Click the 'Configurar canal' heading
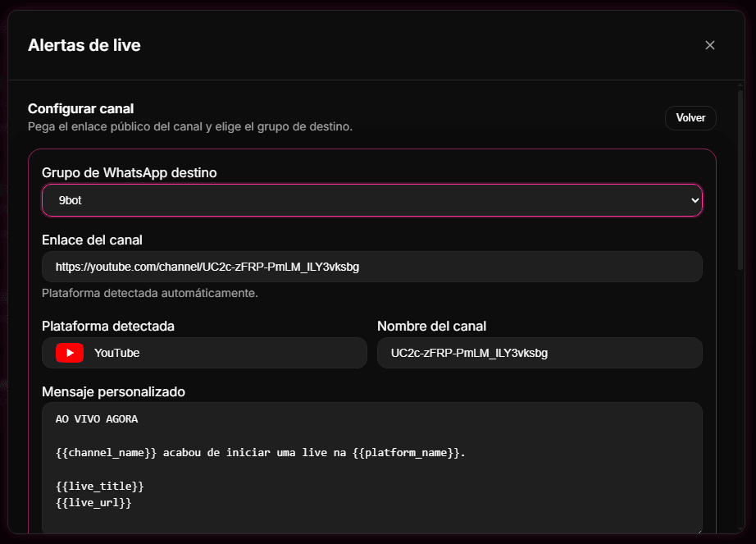Image resolution: width=756 pixels, height=544 pixels. click(x=81, y=109)
